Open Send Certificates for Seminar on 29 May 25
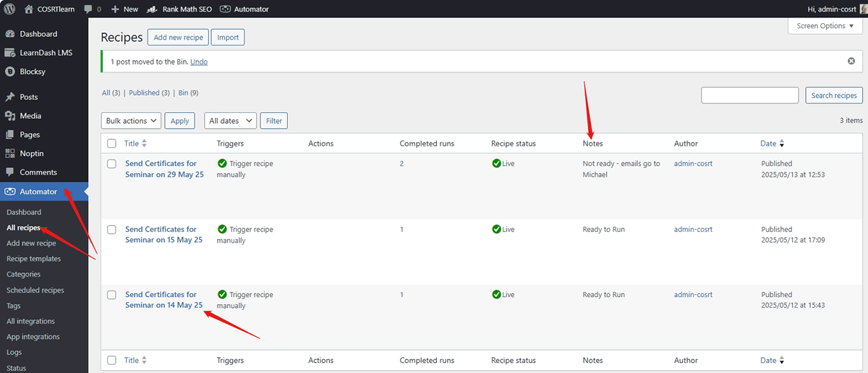 [164, 169]
